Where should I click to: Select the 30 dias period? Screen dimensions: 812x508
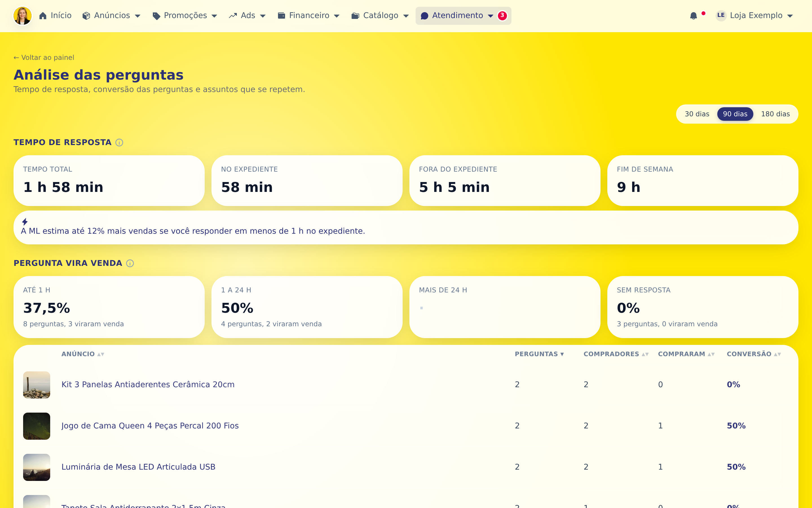[x=697, y=114]
